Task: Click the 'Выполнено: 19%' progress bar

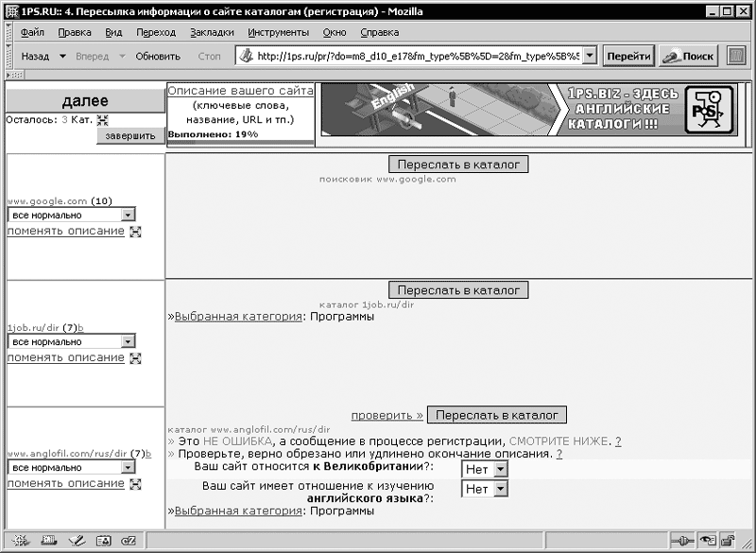Action: (x=241, y=142)
